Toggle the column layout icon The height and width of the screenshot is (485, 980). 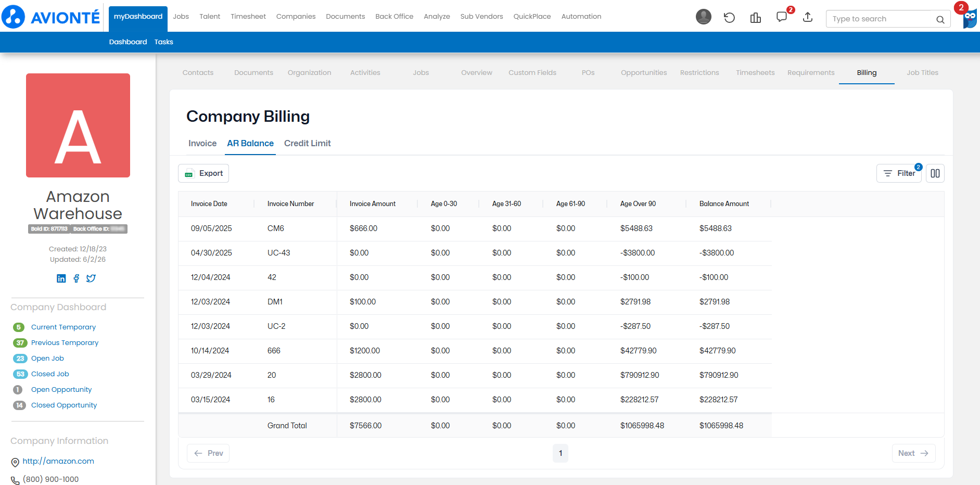(935, 173)
